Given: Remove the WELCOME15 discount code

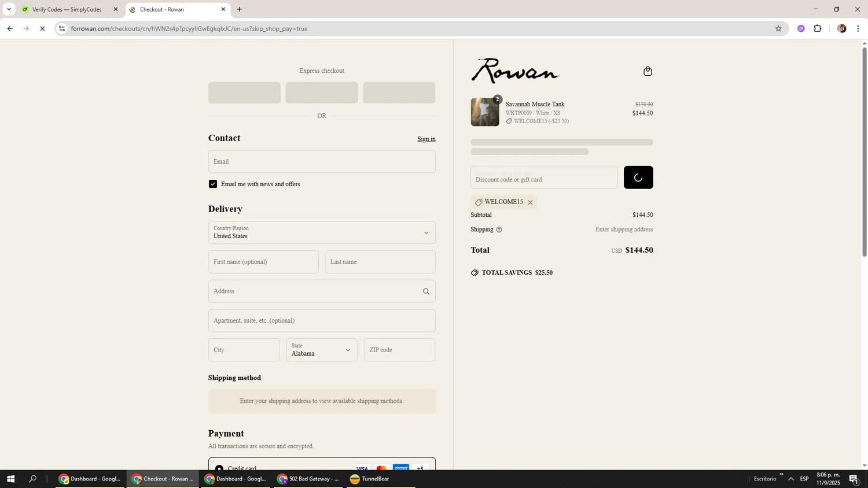Looking at the screenshot, I should [530, 202].
